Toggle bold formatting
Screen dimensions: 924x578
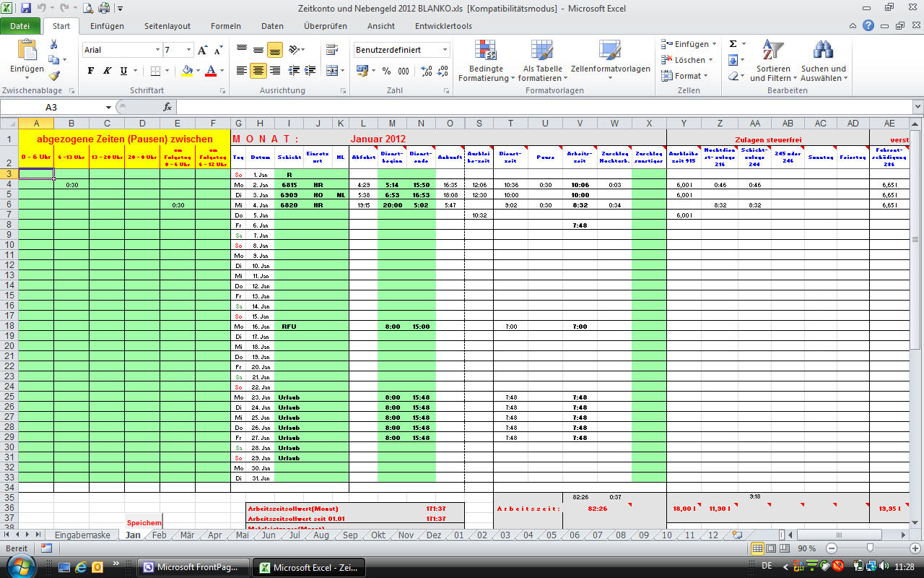(x=91, y=71)
